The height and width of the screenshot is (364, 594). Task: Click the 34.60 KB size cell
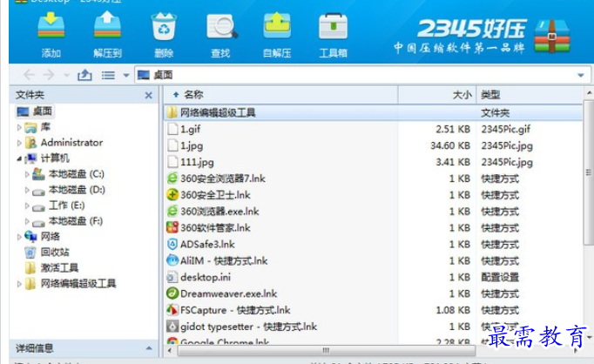(450, 145)
